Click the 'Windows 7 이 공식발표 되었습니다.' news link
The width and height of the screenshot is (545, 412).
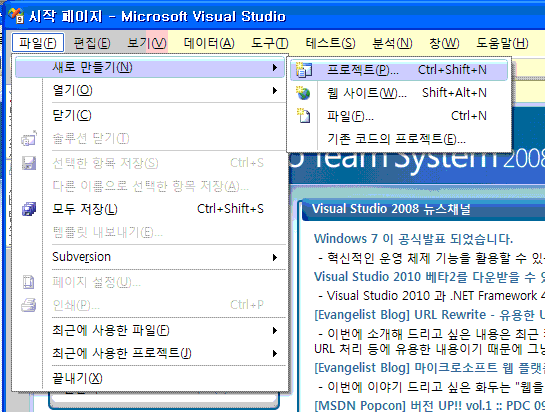pyautogui.click(x=413, y=239)
